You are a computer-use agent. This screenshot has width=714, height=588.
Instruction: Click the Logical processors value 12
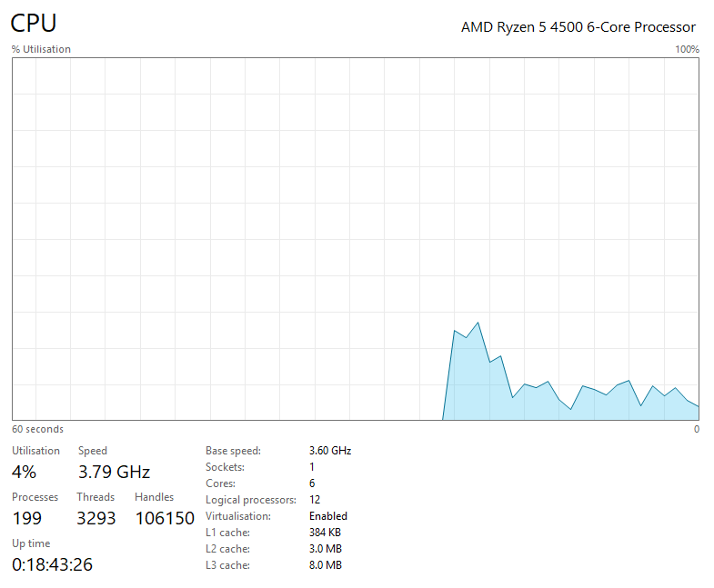tap(315, 500)
